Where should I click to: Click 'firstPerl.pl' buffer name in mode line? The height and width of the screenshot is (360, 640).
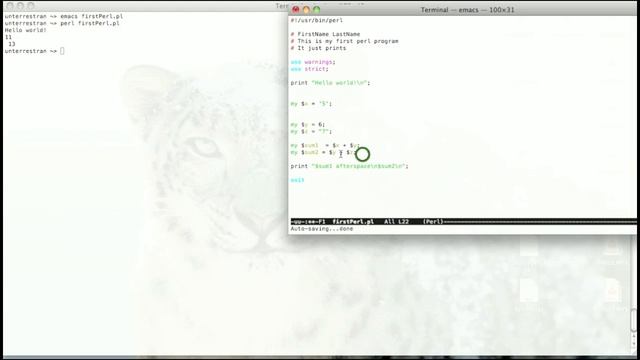[353, 222]
